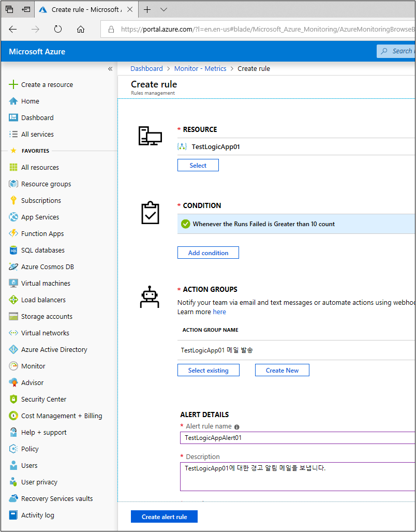This screenshot has height=532, width=416.
Task: Click the Users person icon
Action: [13, 466]
